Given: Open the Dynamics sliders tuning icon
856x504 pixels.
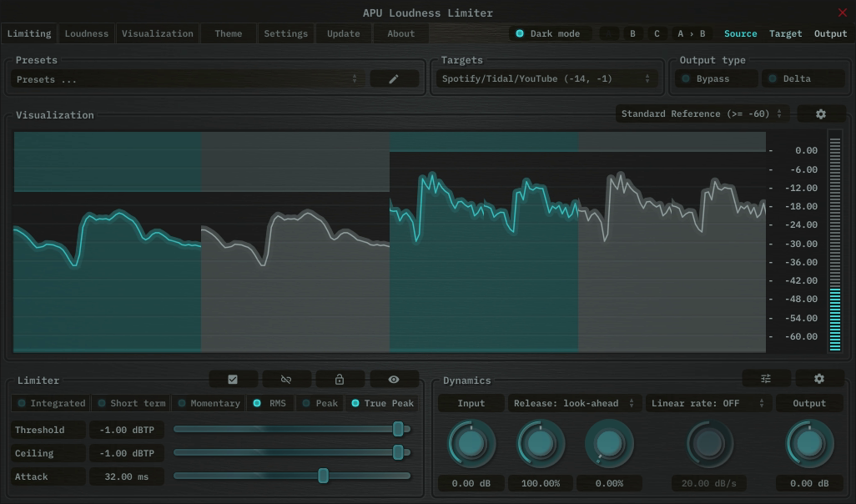Looking at the screenshot, I should pyautogui.click(x=766, y=379).
